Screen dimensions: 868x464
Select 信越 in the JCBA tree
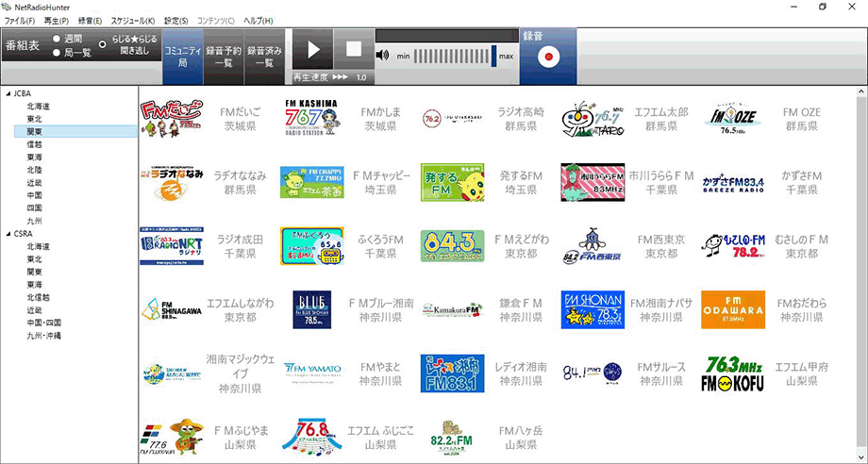(x=34, y=144)
